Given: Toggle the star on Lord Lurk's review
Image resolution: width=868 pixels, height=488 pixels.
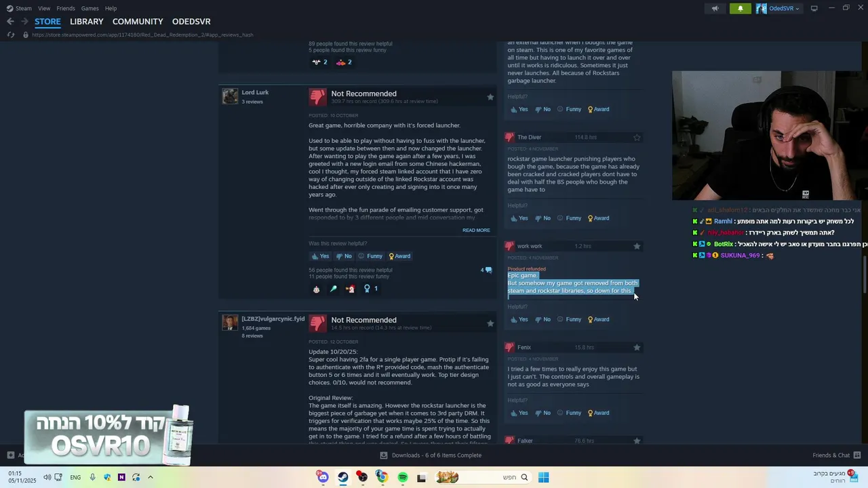Looking at the screenshot, I should (490, 97).
